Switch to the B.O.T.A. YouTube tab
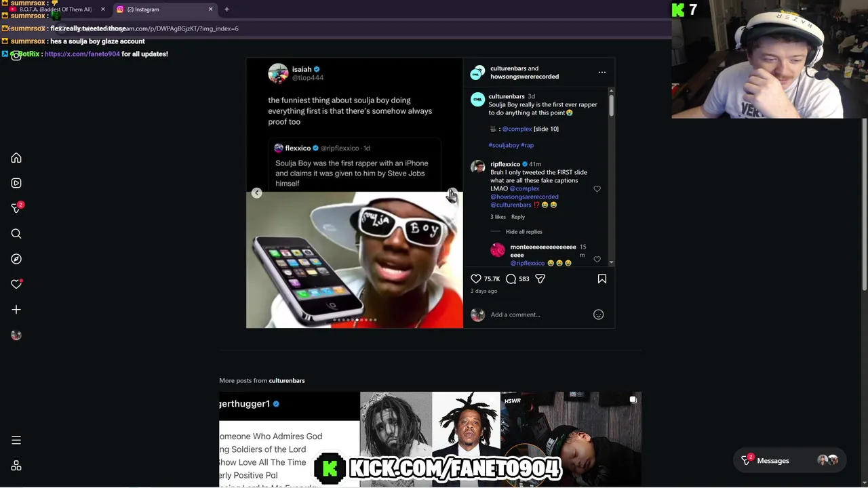868x488 pixels. point(56,9)
